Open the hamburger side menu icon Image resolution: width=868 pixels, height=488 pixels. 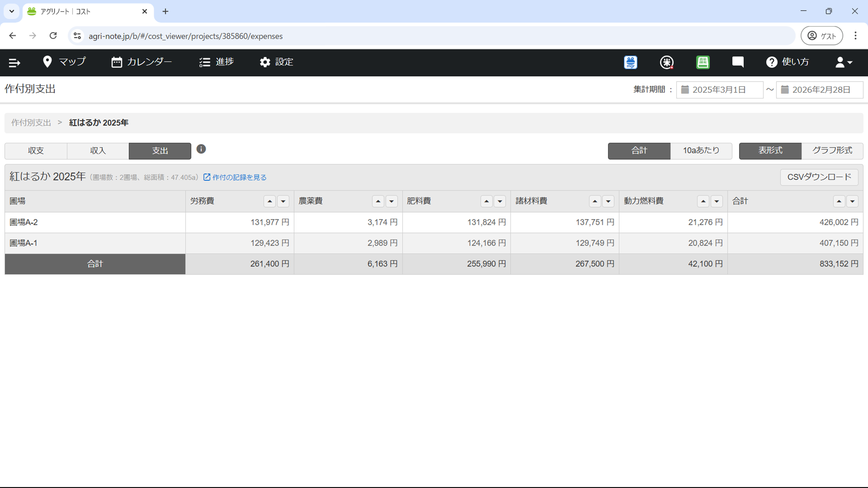[x=14, y=63]
